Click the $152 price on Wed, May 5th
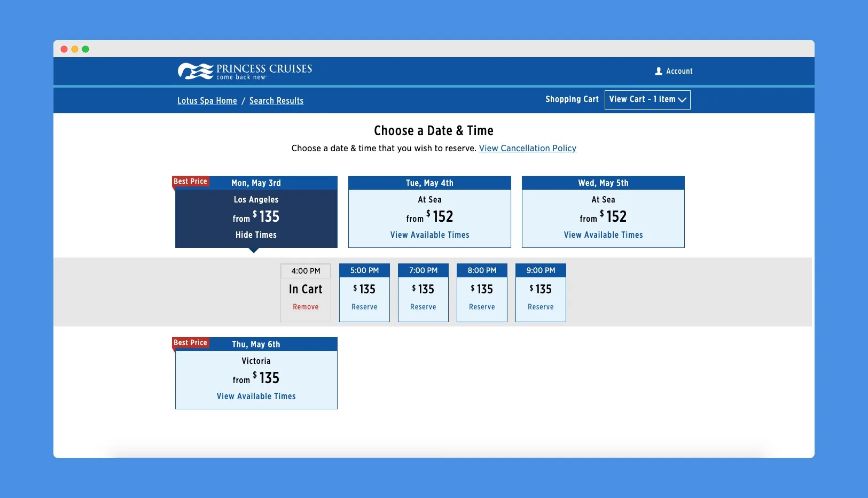868x498 pixels. 613,216
